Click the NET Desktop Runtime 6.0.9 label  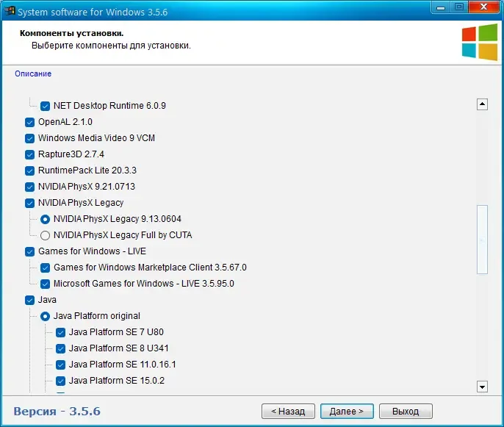[109, 106]
